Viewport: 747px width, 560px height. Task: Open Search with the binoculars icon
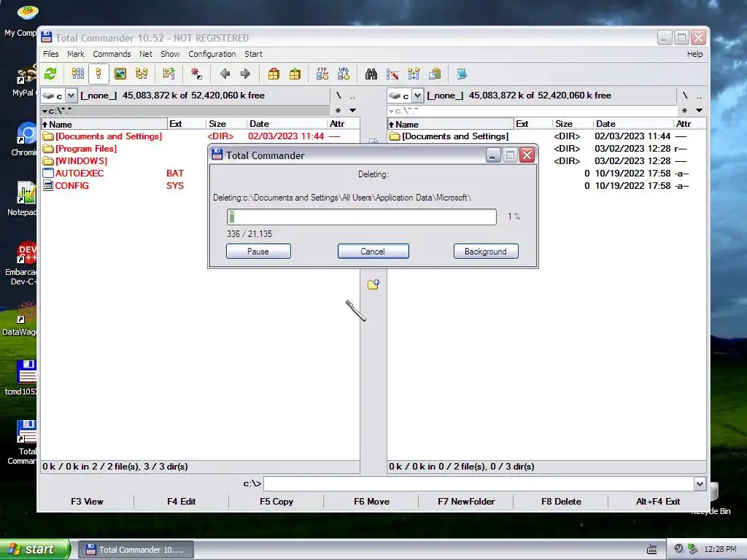[371, 74]
